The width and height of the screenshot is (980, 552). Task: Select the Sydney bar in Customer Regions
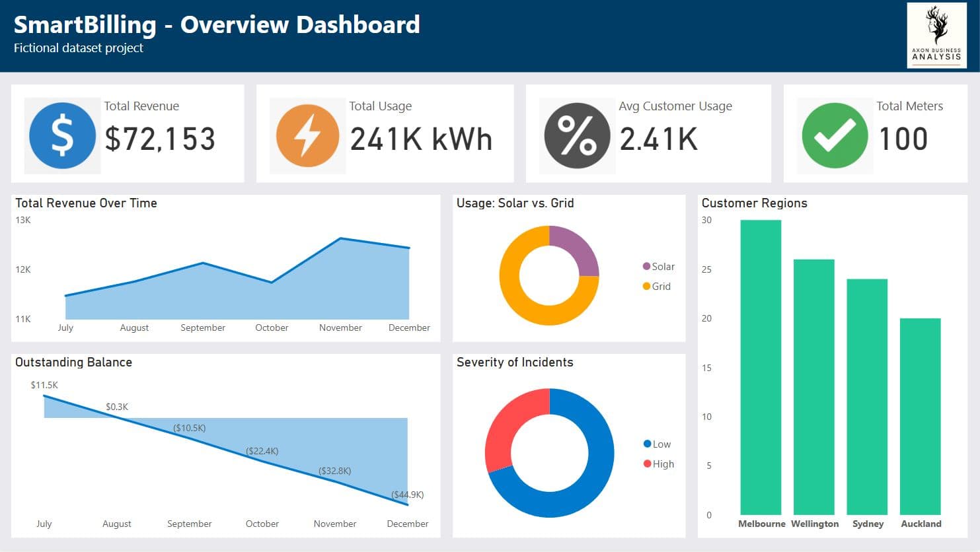(867, 397)
